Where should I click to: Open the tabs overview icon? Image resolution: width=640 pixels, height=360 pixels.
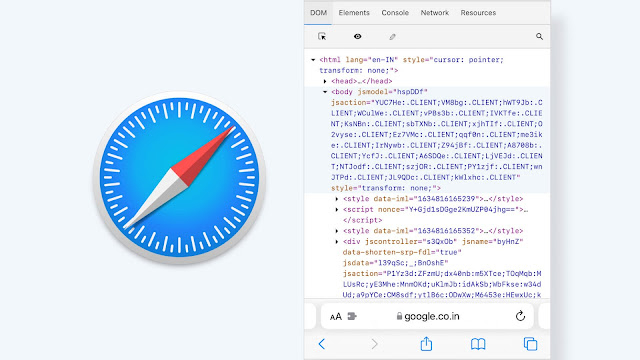[x=530, y=344]
